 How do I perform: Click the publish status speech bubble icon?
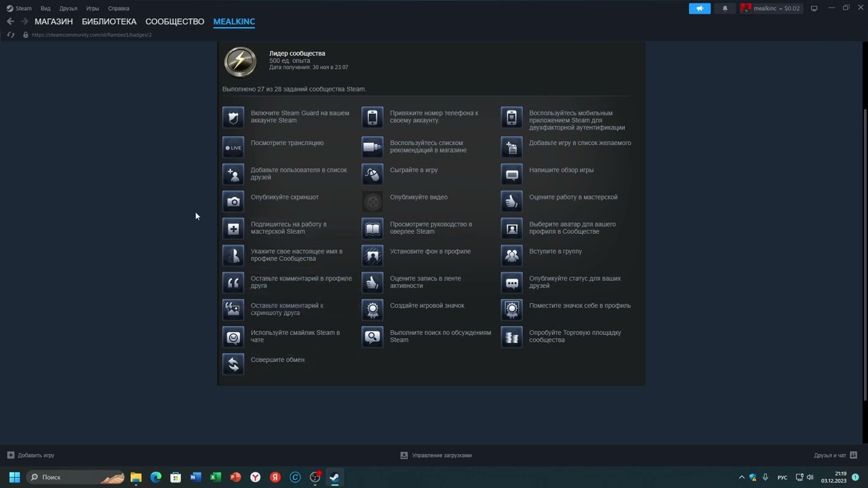pyautogui.click(x=512, y=283)
